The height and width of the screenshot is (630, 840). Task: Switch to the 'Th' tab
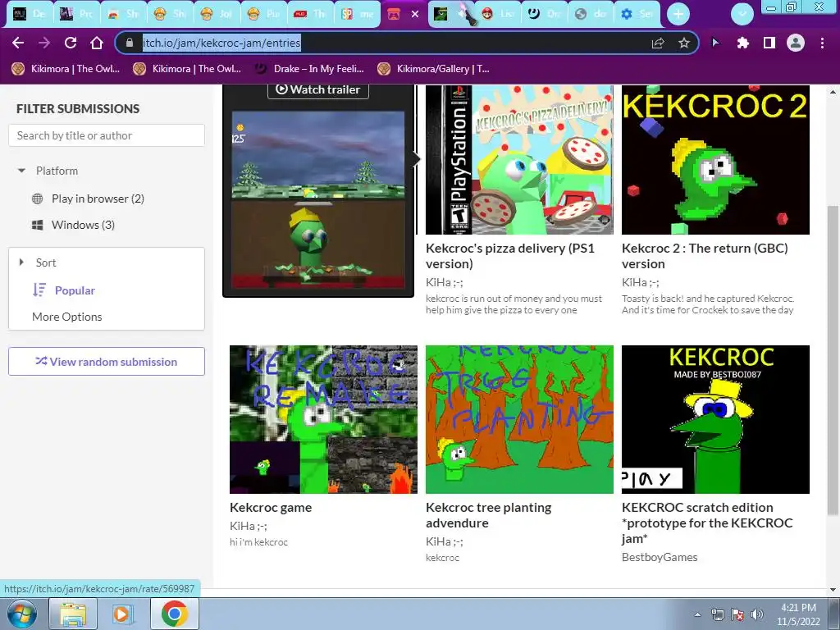(309, 15)
